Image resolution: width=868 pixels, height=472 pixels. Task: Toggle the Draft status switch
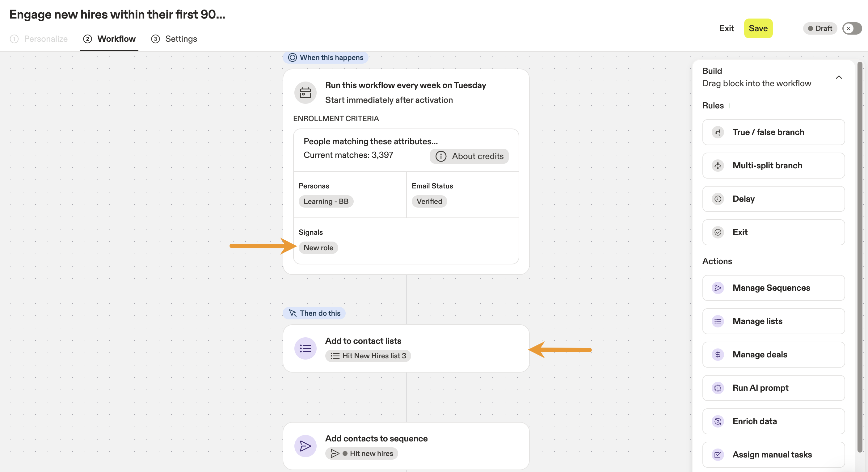point(852,28)
